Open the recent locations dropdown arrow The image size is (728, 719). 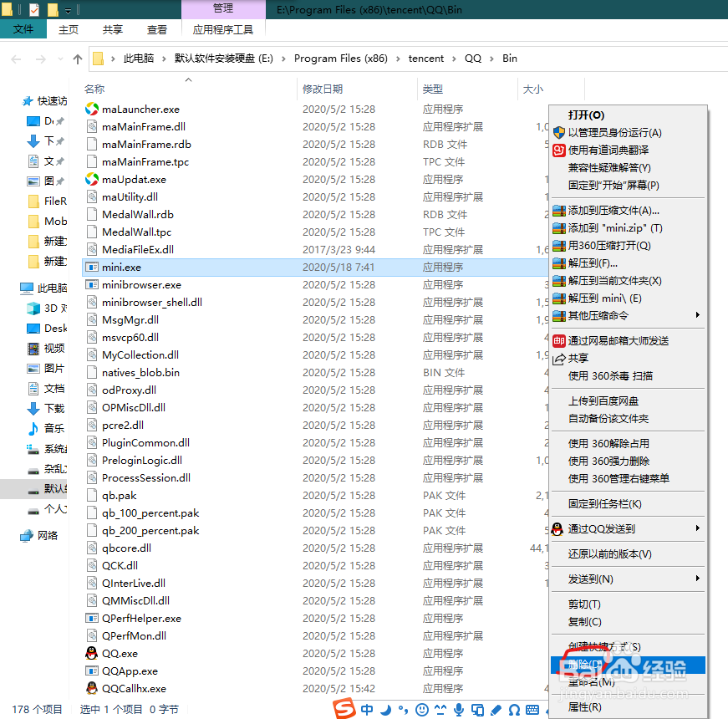pyautogui.click(x=60, y=59)
